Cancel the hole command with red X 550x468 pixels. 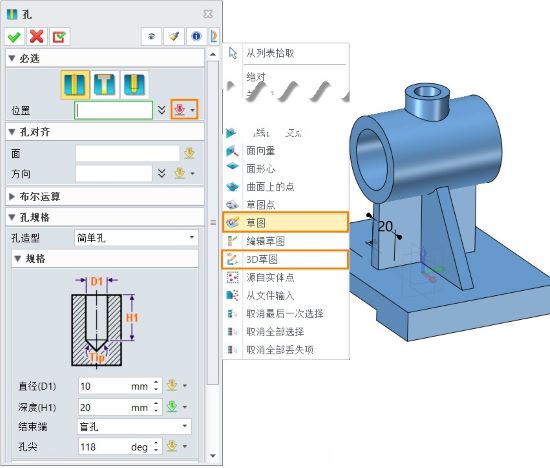pos(37,36)
